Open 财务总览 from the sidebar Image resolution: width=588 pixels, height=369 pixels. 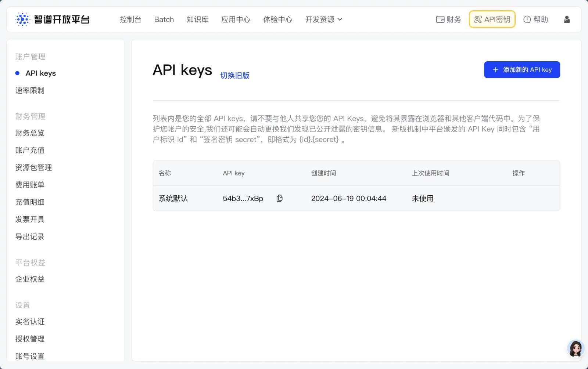pos(29,133)
